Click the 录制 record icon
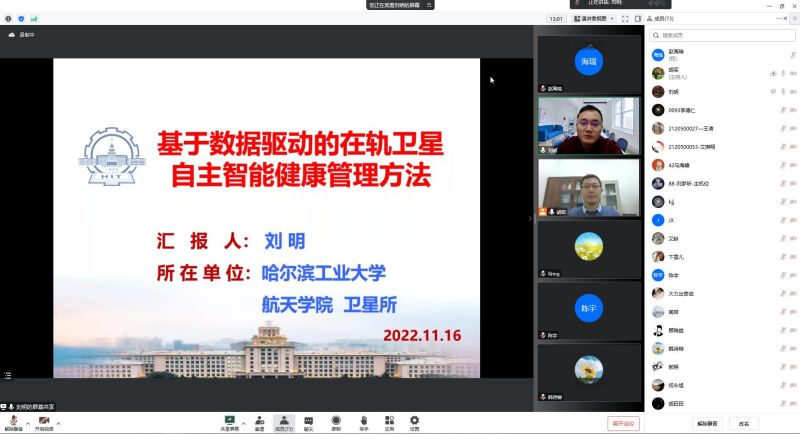800x434 pixels. 336,420
